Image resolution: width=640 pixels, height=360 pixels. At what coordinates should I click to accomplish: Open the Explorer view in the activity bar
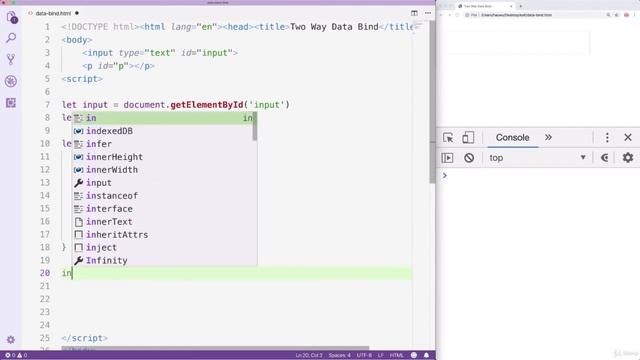[x=11, y=18]
